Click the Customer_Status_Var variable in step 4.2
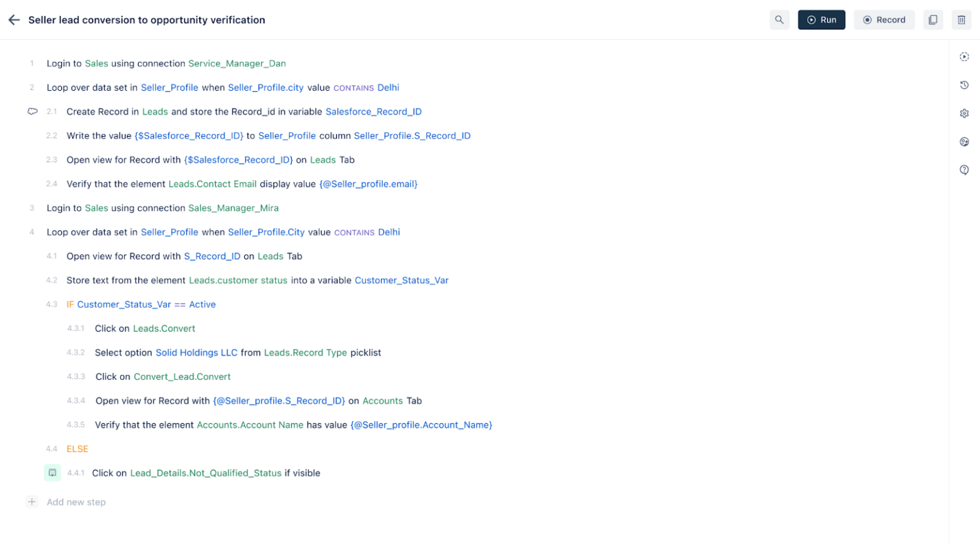The image size is (980, 544). pyautogui.click(x=401, y=280)
